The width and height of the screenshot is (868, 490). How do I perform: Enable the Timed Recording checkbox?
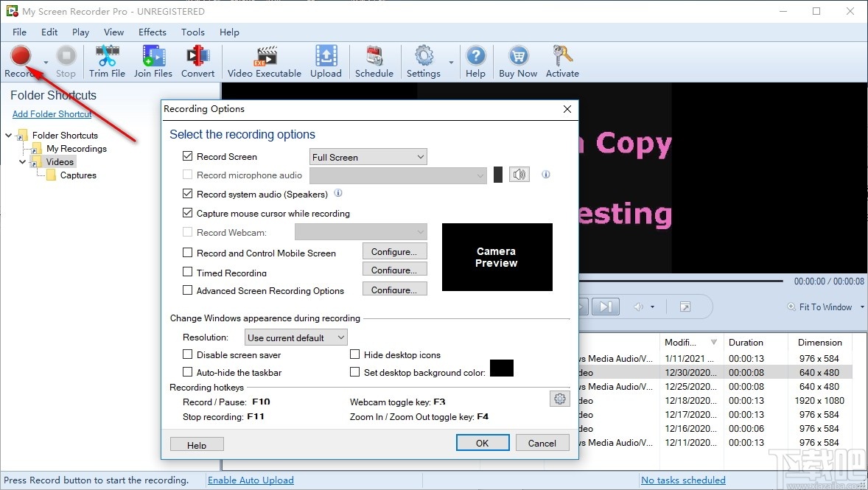coord(187,273)
